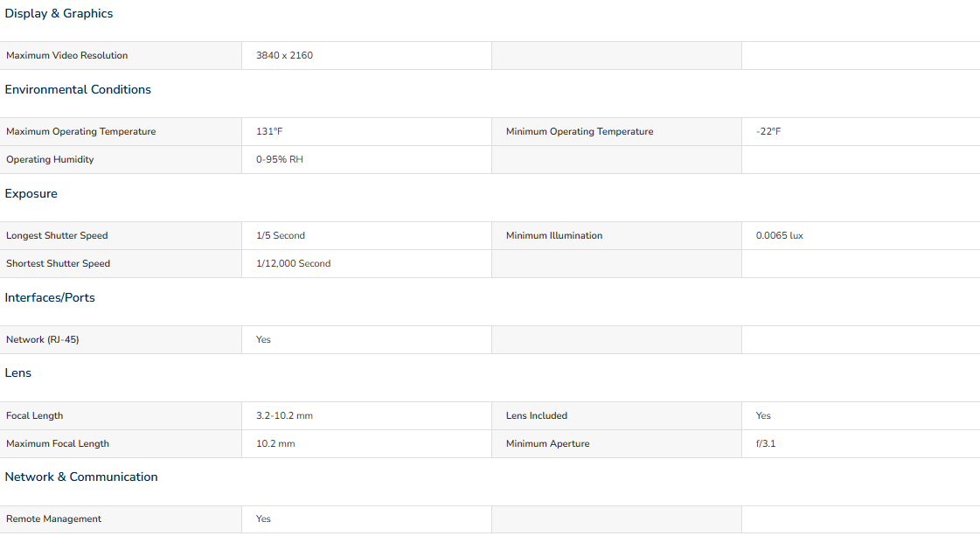
Task: Select the -22°F temperature value
Action: coord(768,131)
